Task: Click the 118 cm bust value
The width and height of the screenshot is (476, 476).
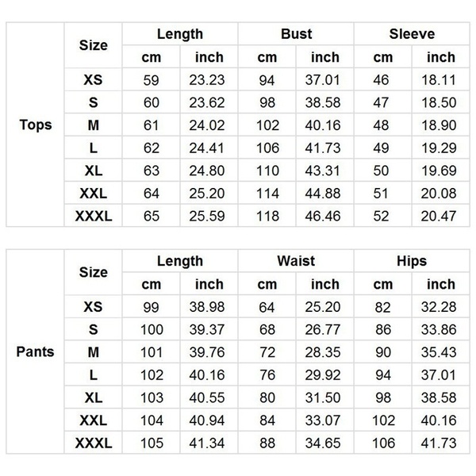Action: (267, 216)
